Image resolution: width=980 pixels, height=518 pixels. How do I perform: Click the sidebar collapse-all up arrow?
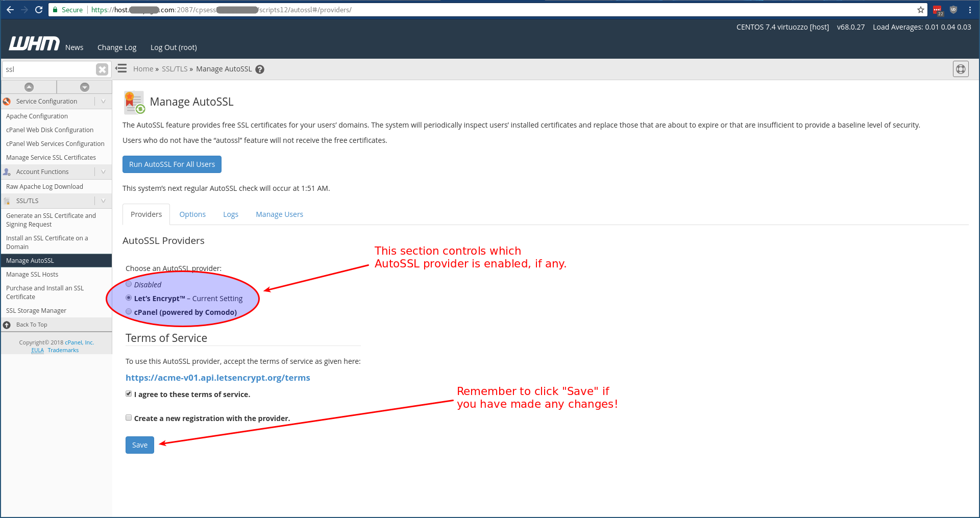[29, 87]
